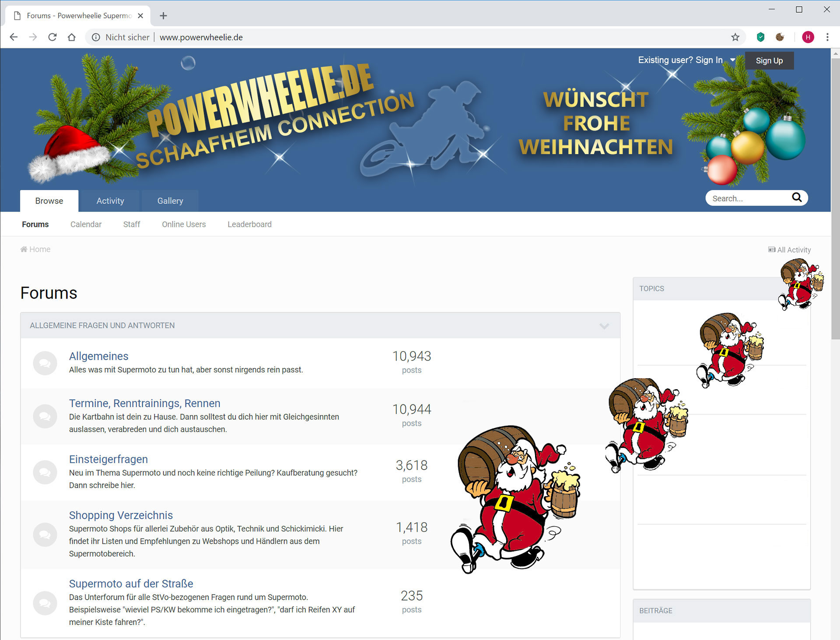Open Termine, Renntrainings, Rennen forum
840x640 pixels.
(x=144, y=403)
